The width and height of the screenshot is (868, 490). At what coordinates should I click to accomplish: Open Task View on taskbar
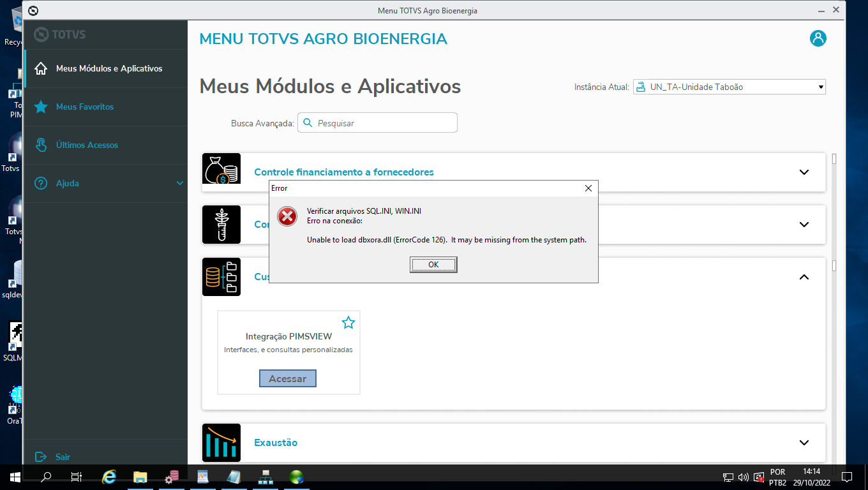[x=77, y=477]
